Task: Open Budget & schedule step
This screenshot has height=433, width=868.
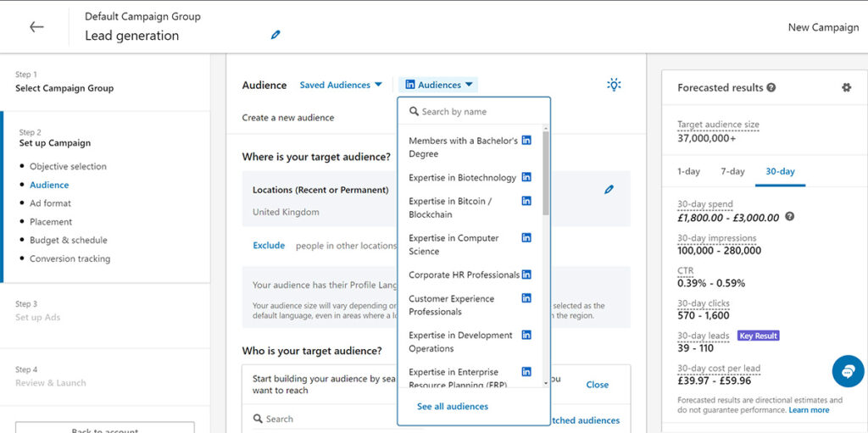Action: (68, 240)
